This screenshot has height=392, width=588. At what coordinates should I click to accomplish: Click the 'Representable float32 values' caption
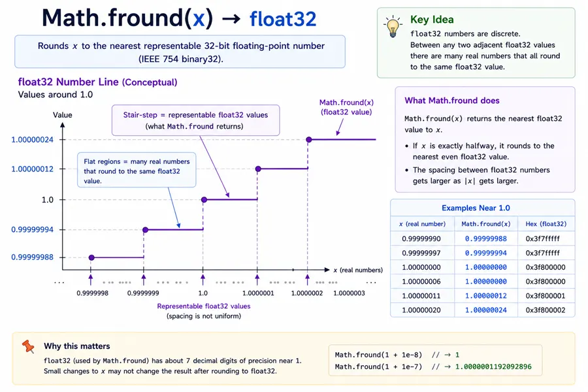click(204, 306)
